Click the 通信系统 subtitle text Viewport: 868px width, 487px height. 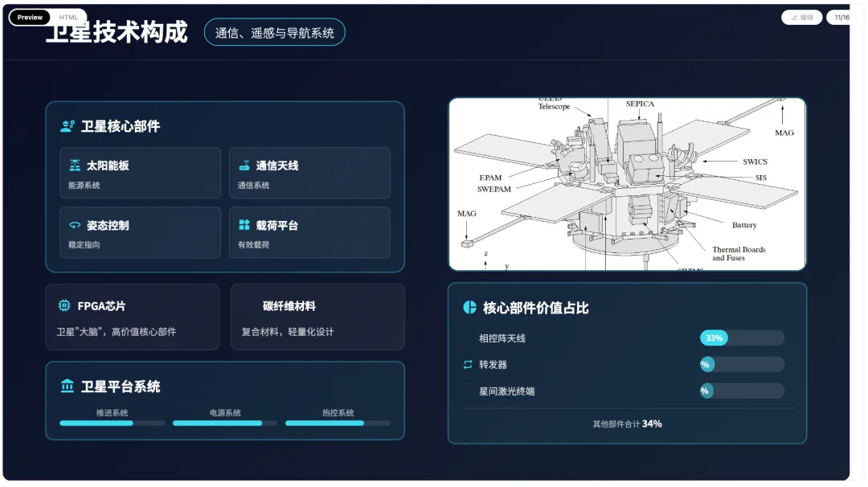(x=253, y=186)
